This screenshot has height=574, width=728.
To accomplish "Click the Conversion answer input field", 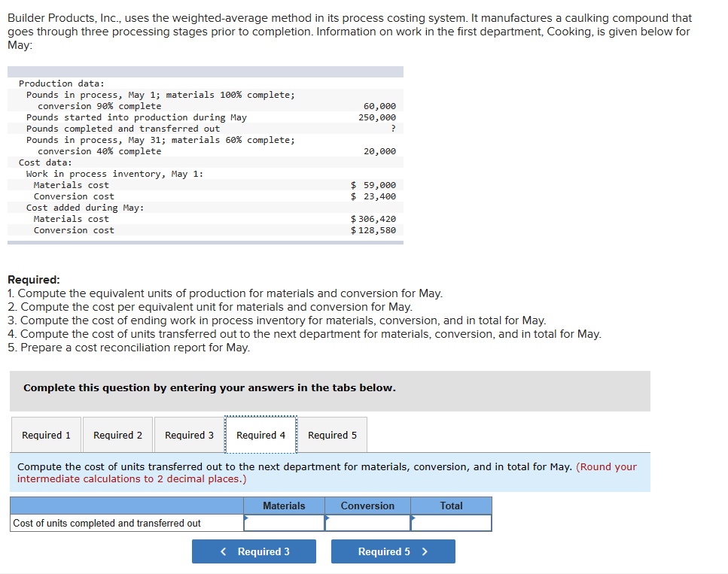I will tap(368, 522).
